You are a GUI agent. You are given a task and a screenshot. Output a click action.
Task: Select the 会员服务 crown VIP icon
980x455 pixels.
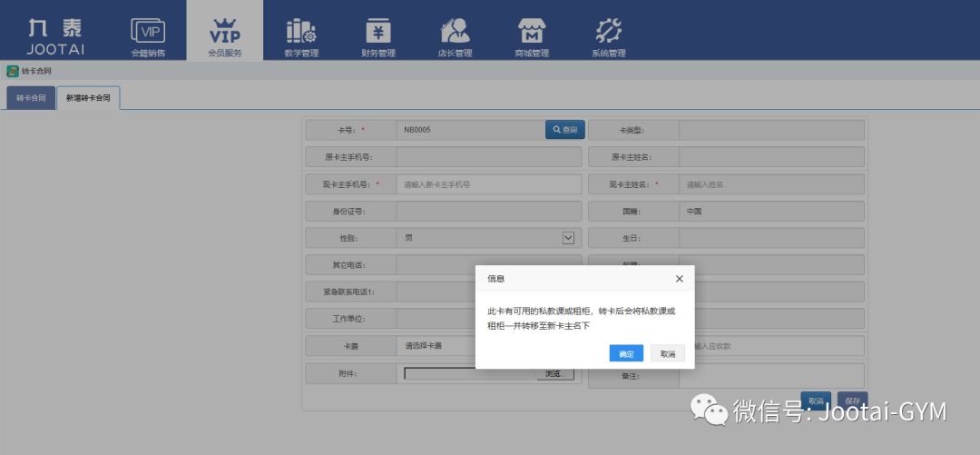(x=224, y=31)
